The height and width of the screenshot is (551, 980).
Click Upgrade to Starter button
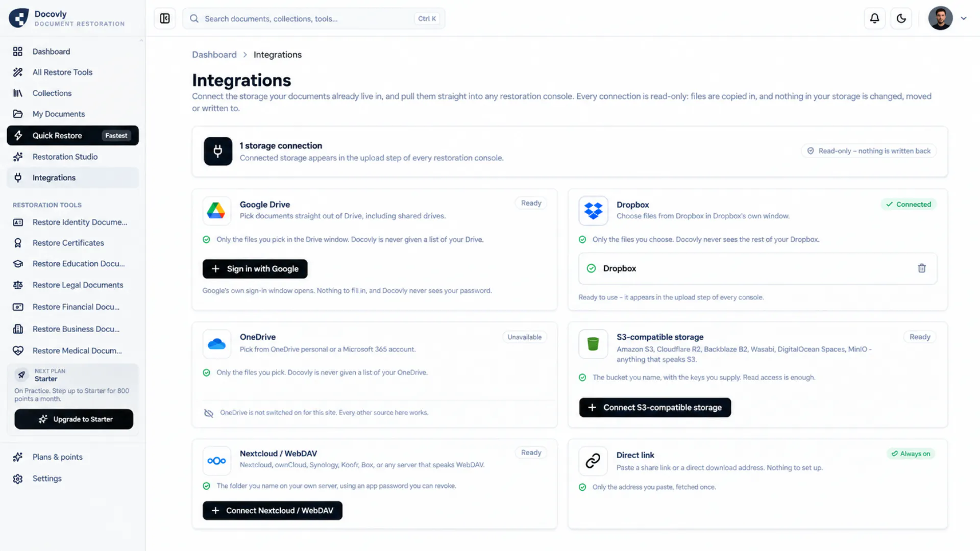click(74, 419)
